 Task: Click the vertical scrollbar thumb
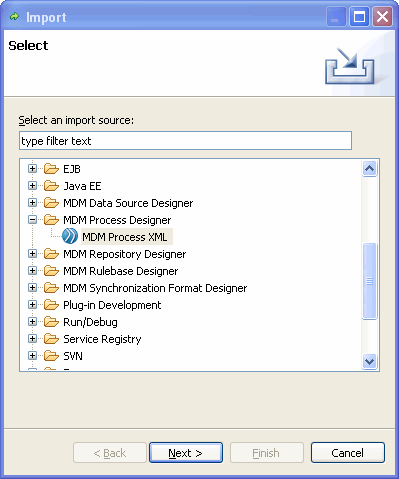pyautogui.click(x=369, y=281)
